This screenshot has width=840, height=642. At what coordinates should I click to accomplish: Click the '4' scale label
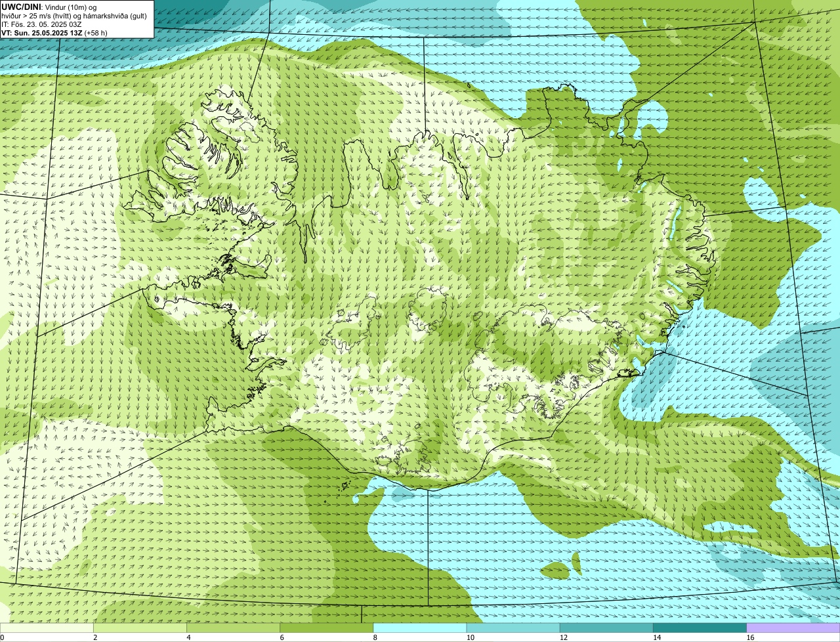pos(188,637)
